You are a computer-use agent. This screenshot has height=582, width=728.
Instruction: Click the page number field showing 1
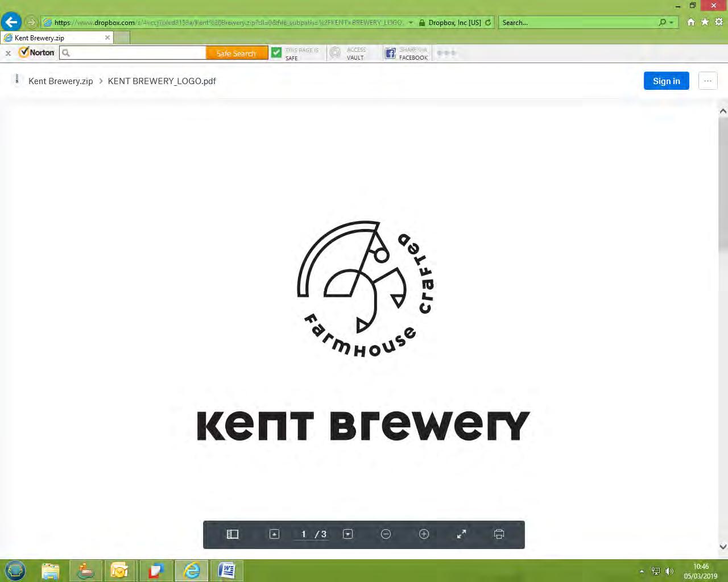[x=304, y=534]
